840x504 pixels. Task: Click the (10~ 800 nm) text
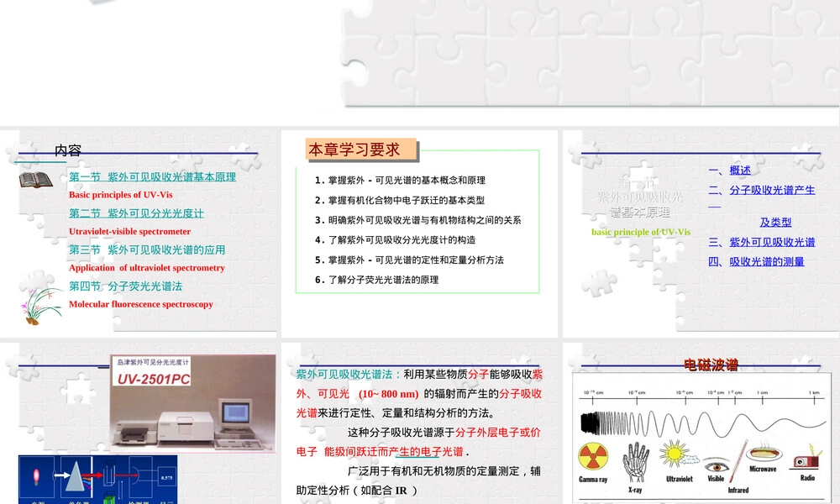tap(388, 394)
